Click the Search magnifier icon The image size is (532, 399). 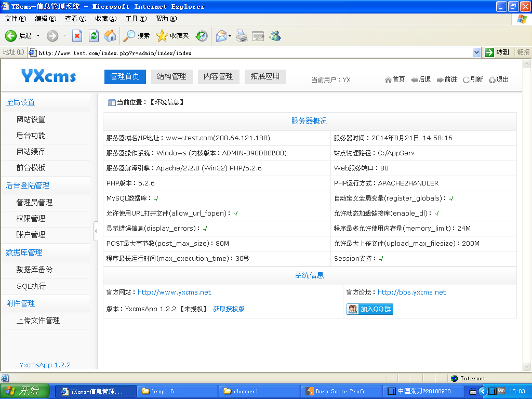[129, 36]
